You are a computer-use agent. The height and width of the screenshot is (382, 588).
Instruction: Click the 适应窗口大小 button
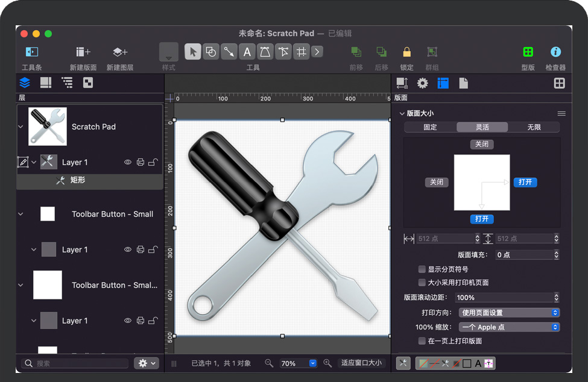click(361, 363)
